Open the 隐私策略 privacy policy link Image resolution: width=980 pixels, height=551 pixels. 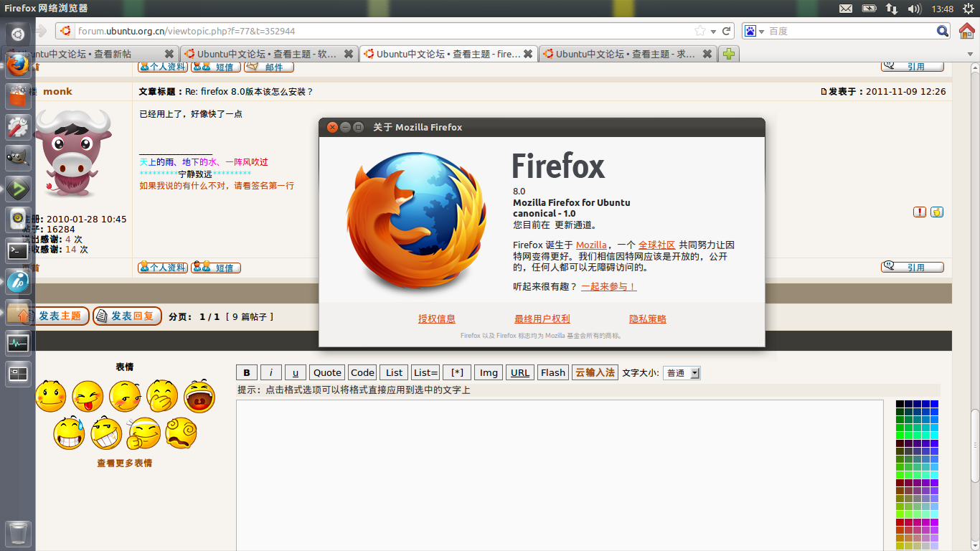click(x=648, y=319)
